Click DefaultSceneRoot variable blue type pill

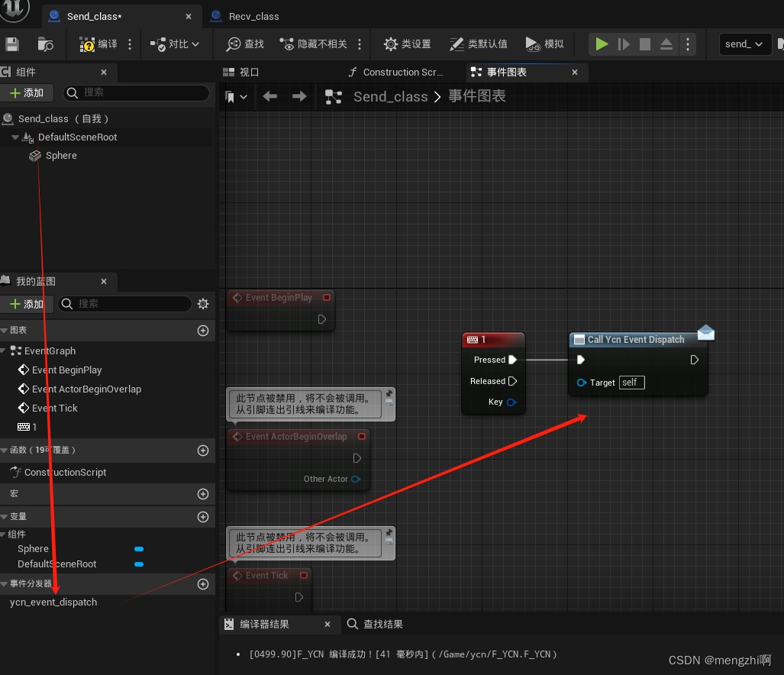pyautogui.click(x=139, y=564)
